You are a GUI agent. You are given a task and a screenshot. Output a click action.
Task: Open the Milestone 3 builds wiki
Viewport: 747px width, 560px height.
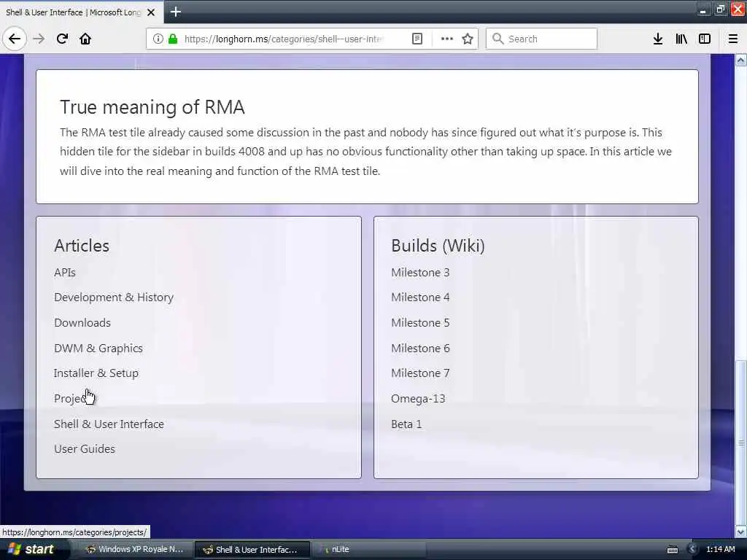pos(420,273)
